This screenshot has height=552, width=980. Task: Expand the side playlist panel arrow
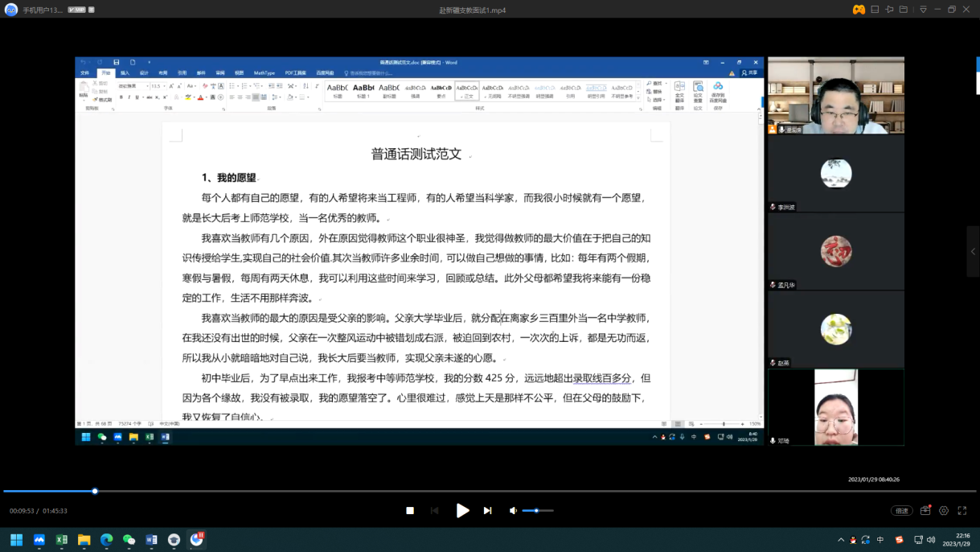pos(973,252)
